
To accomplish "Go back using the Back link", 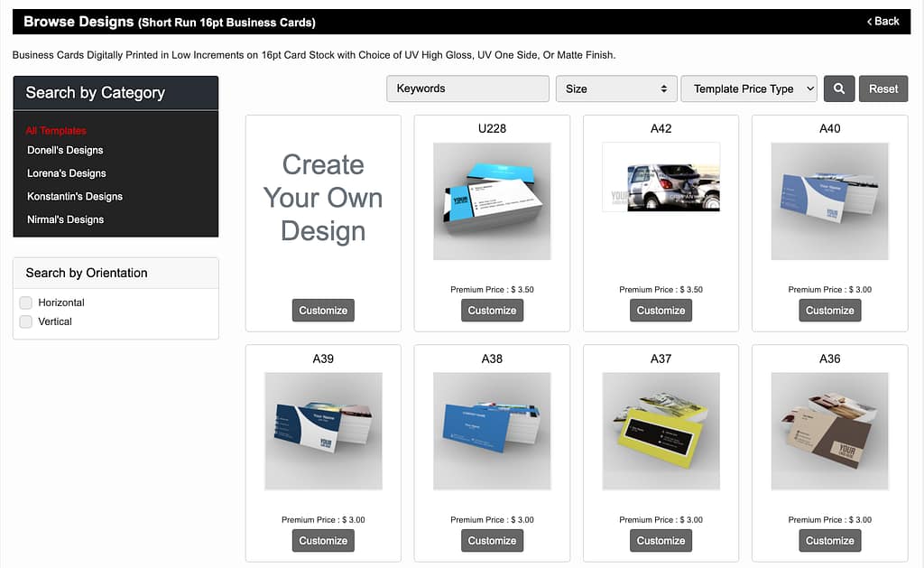I will click(x=882, y=21).
